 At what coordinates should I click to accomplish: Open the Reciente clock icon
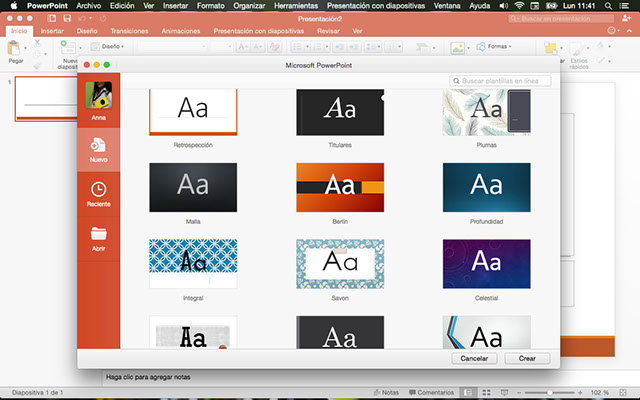pyautogui.click(x=99, y=189)
